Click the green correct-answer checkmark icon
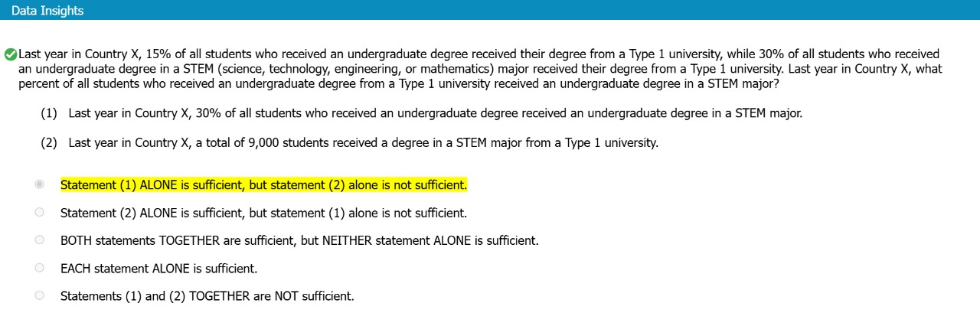The height and width of the screenshot is (313, 980). (x=10, y=54)
